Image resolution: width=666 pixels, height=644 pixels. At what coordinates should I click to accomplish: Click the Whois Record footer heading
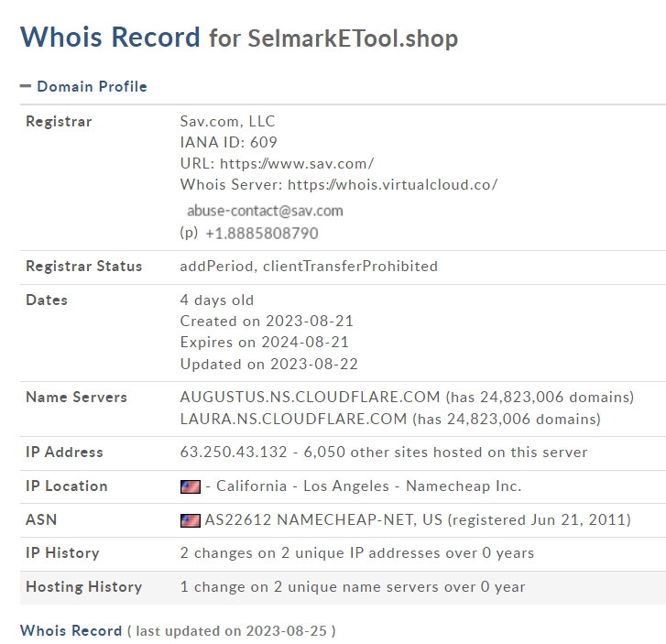[x=71, y=631]
